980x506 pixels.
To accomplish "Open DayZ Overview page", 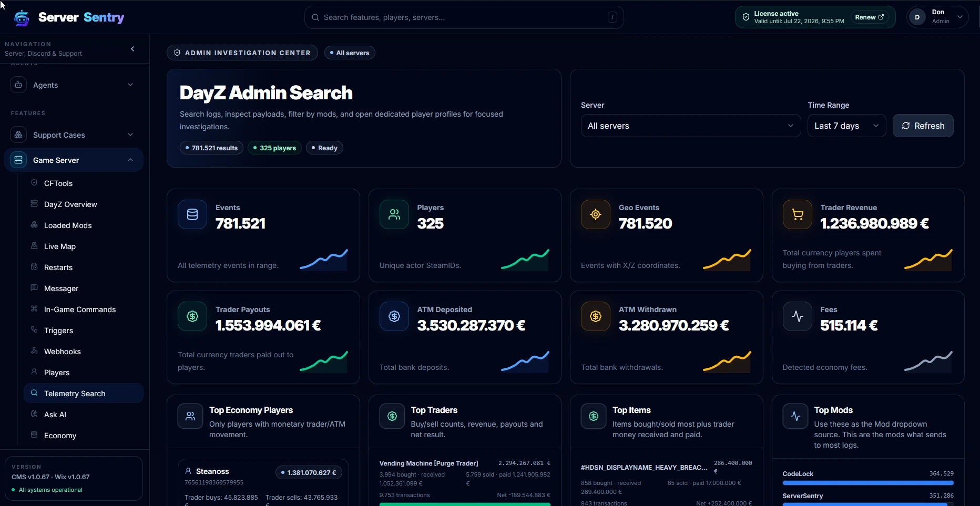I will tap(70, 204).
